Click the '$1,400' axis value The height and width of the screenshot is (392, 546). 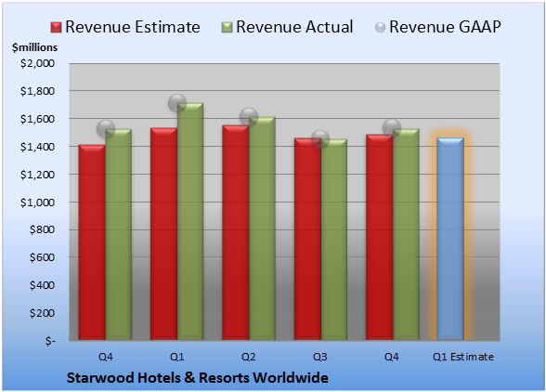click(37, 147)
